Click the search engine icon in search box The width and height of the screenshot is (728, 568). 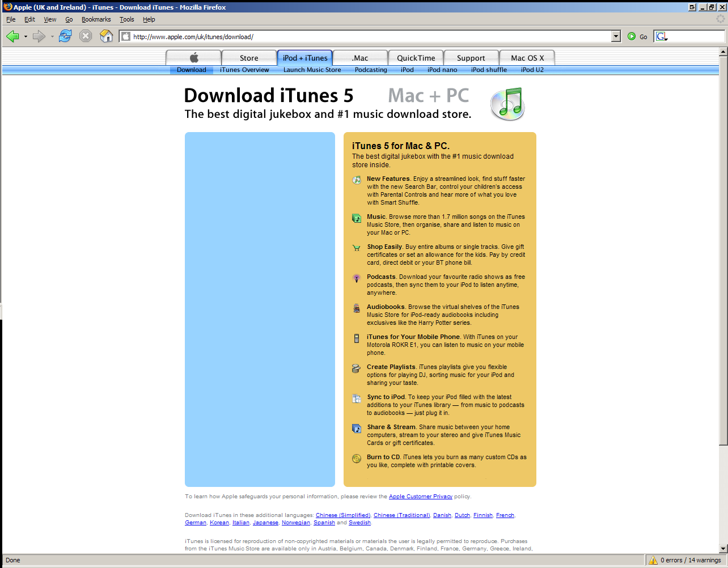pos(661,36)
